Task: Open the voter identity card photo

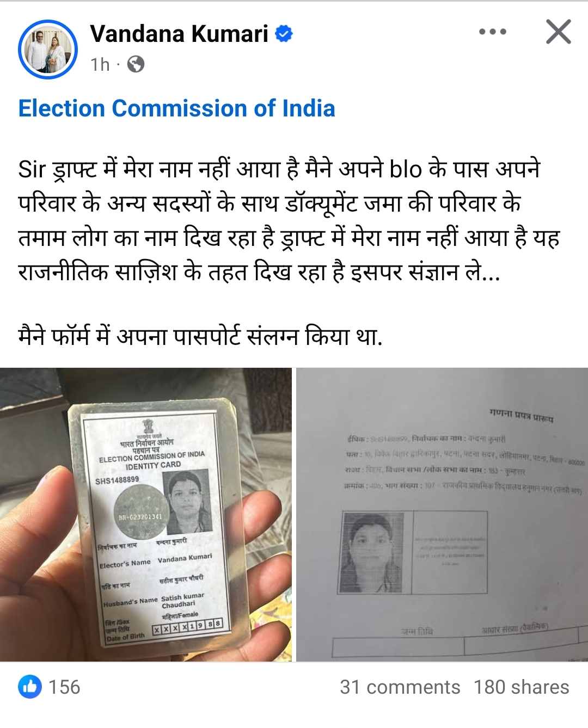Action: (146, 515)
